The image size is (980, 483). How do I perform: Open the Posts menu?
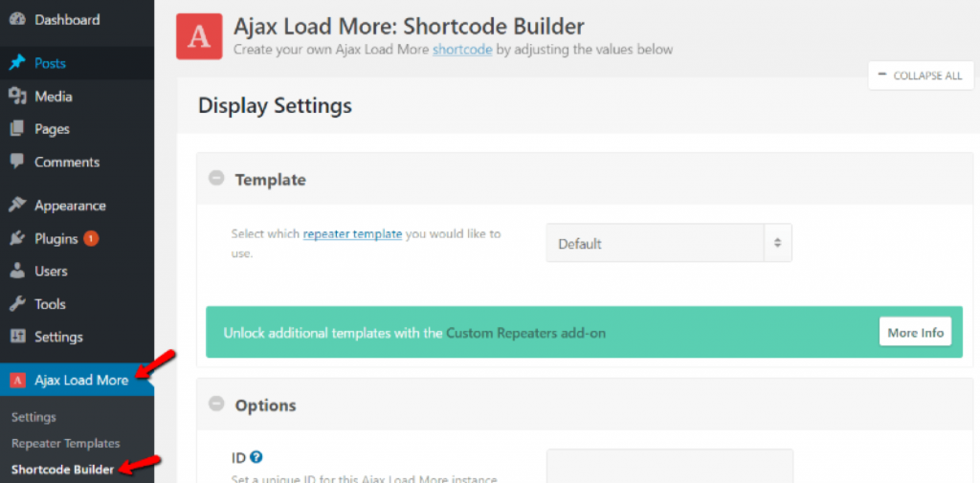[50, 63]
